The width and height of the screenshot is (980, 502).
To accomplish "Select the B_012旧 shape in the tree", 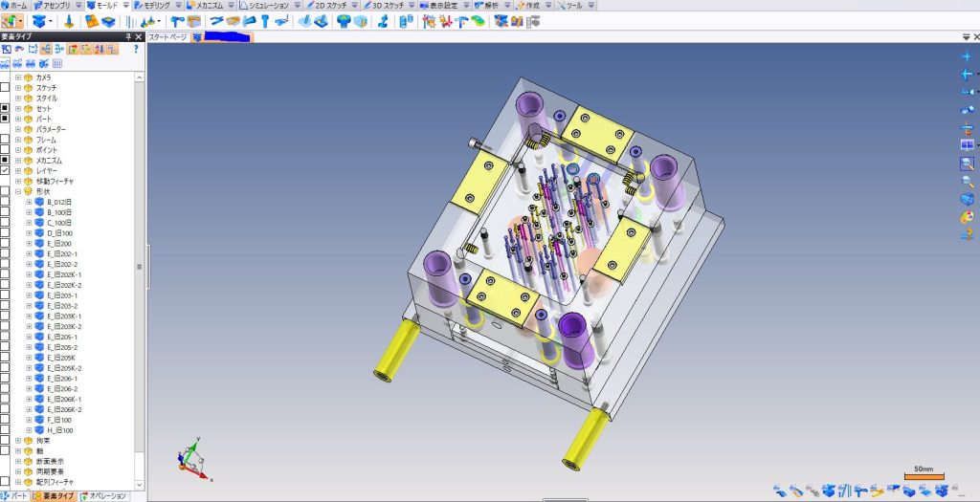I will pyautogui.click(x=59, y=202).
